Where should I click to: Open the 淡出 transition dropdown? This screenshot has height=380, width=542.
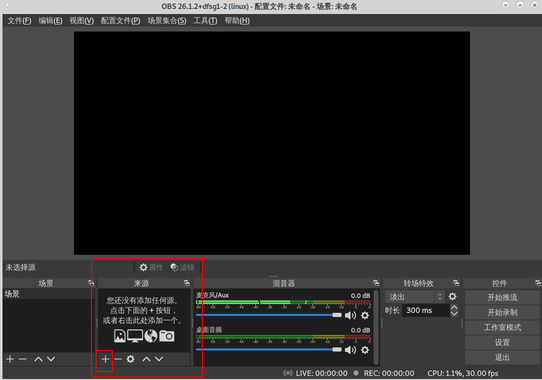[x=414, y=297]
